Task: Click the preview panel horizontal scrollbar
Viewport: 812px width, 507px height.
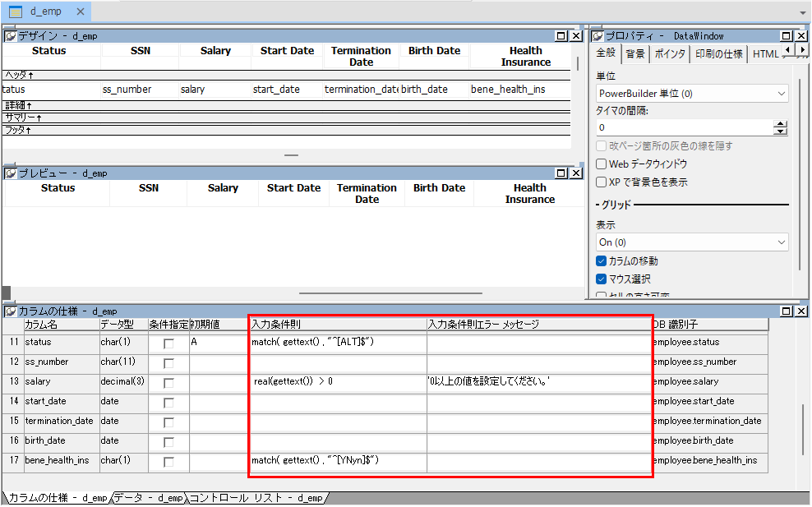Action: (391, 293)
